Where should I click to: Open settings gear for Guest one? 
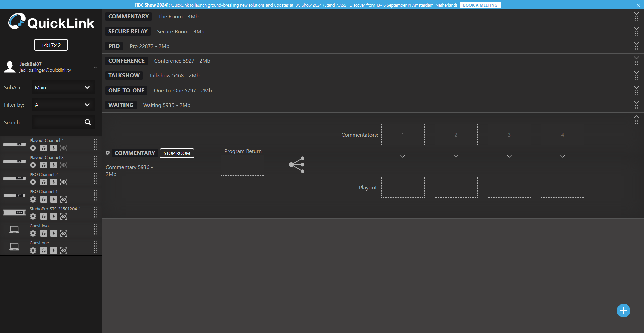pos(33,251)
